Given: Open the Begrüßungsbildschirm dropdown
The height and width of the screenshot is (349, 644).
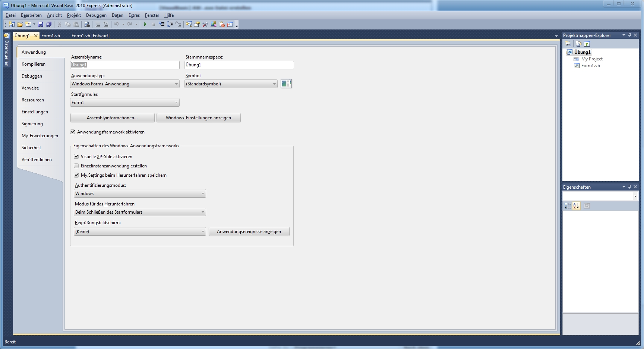Looking at the screenshot, I should (x=140, y=232).
